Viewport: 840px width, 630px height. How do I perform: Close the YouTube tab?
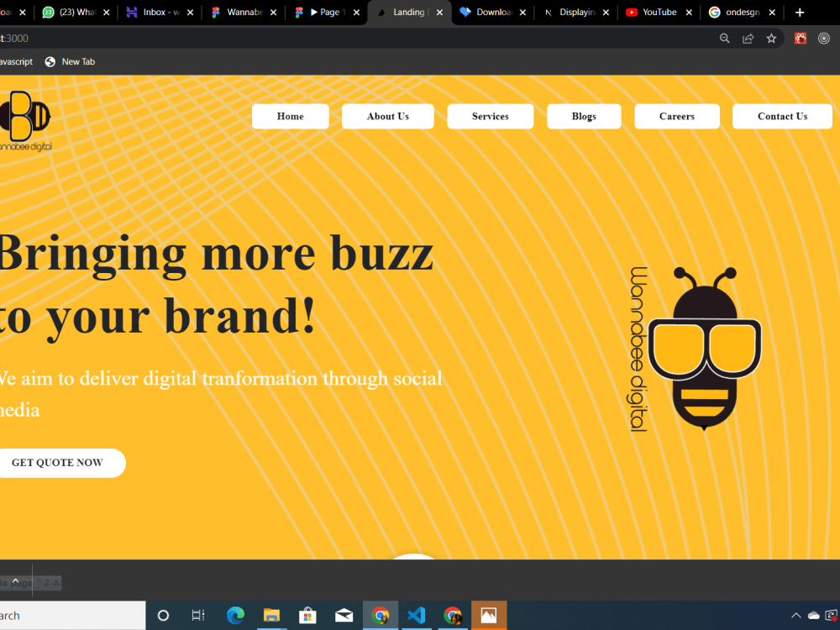(x=689, y=13)
